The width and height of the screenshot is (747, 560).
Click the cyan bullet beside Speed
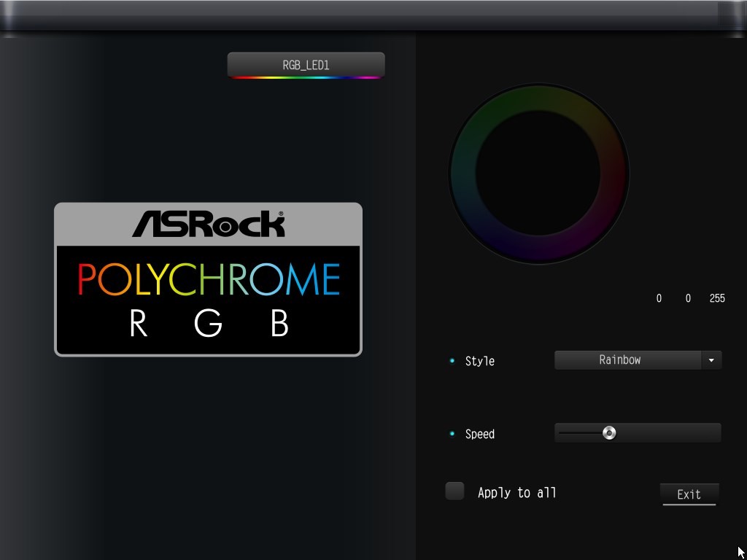(452, 434)
